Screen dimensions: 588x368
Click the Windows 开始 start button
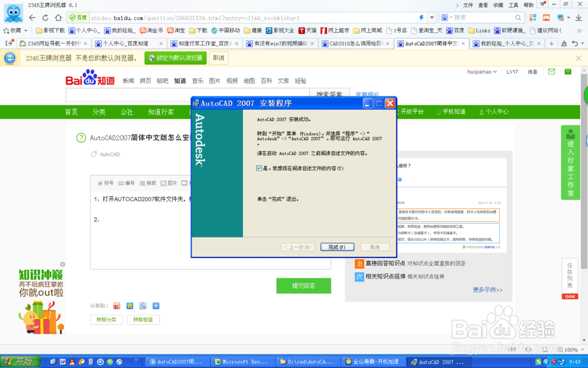pos(20,362)
